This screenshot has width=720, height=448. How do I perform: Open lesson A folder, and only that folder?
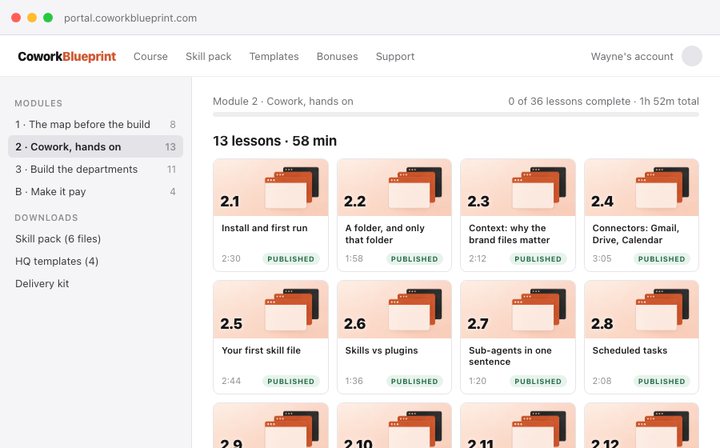[385, 234]
